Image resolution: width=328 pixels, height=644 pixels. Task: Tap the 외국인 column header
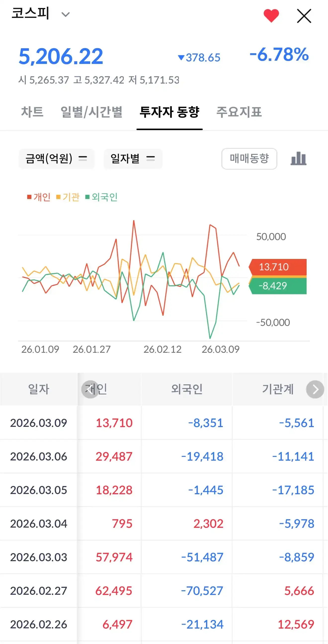pos(187,389)
